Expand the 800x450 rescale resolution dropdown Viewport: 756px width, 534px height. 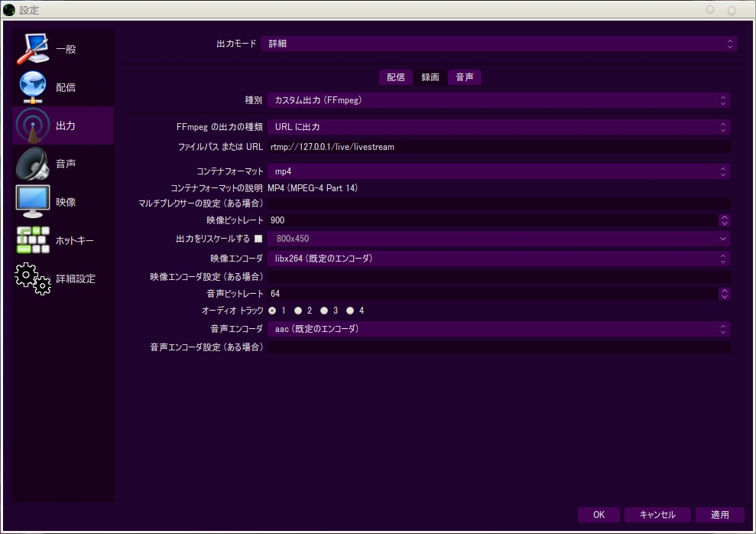tap(499, 238)
